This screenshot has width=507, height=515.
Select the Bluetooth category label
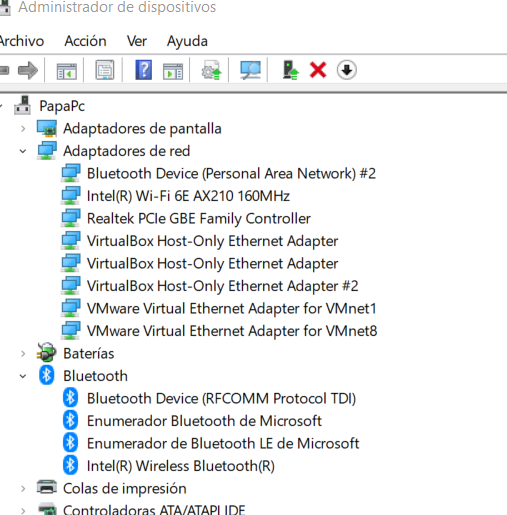[x=95, y=376]
